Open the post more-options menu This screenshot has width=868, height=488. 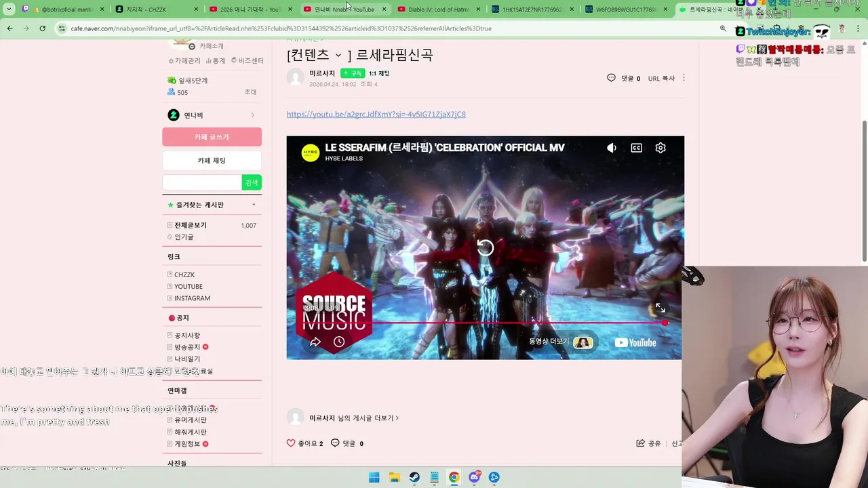click(x=683, y=78)
